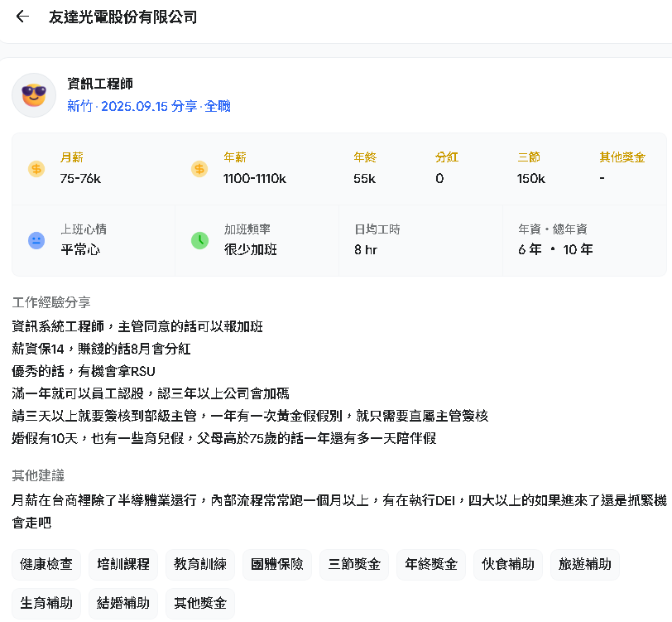Select the 其他獎金 benefit tag
672x622 pixels.
200,603
